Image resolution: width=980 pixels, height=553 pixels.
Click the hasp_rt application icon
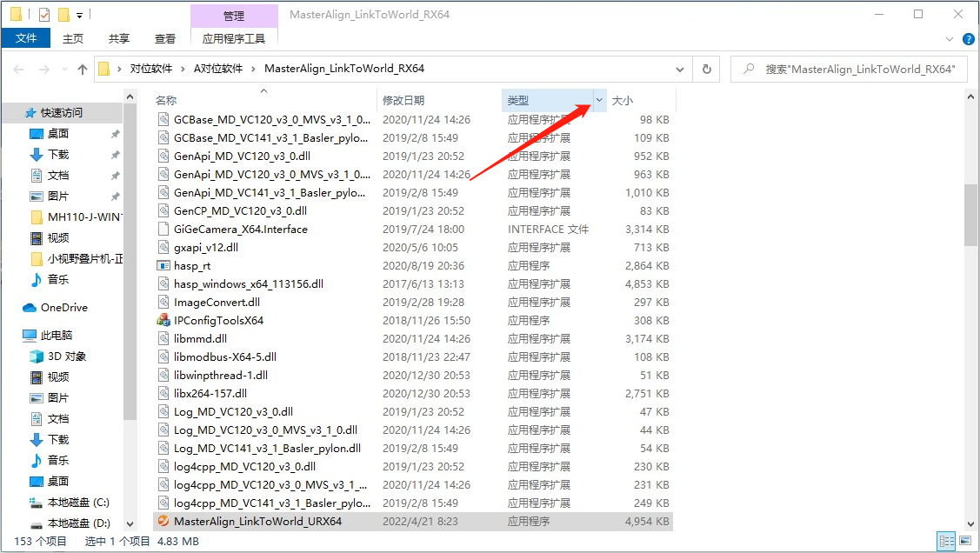(x=163, y=266)
